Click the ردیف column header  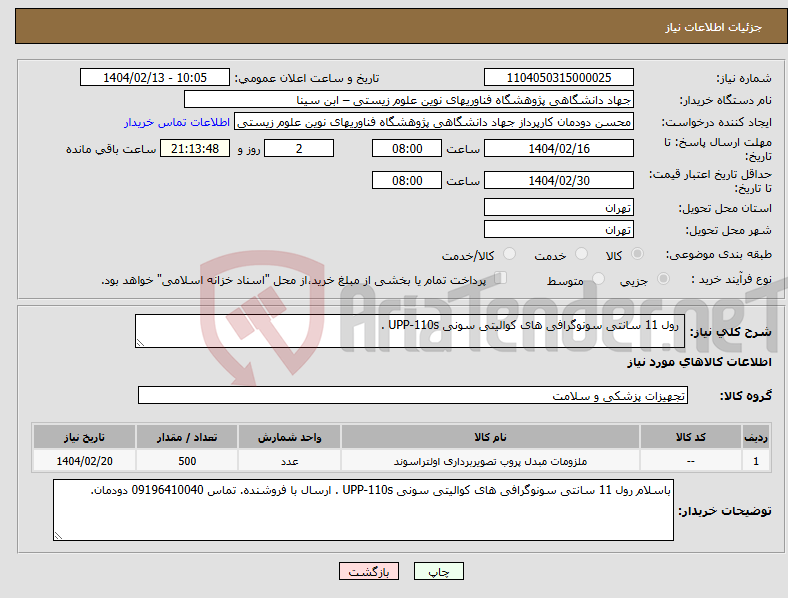(x=756, y=437)
